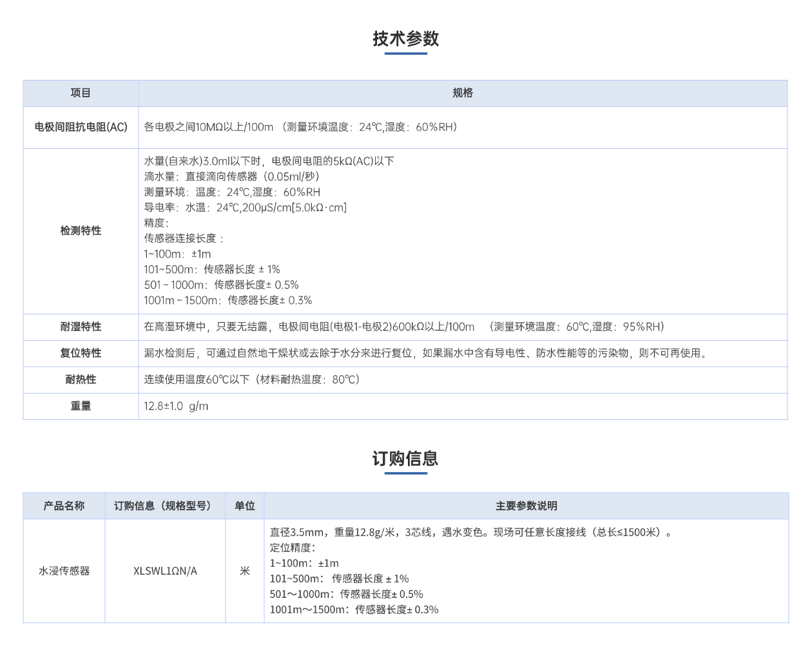Select the 项目 column header

(x=81, y=93)
